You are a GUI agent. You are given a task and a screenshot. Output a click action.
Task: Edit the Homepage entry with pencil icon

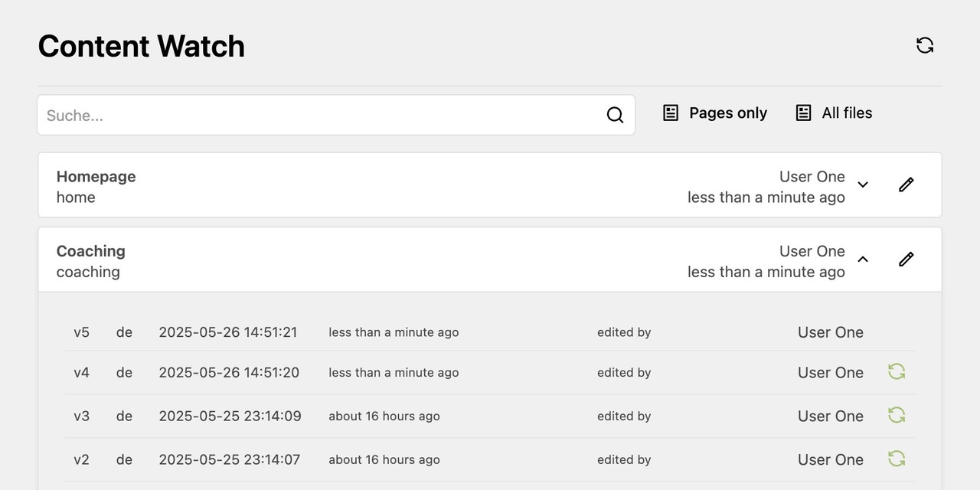pyautogui.click(x=906, y=185)
